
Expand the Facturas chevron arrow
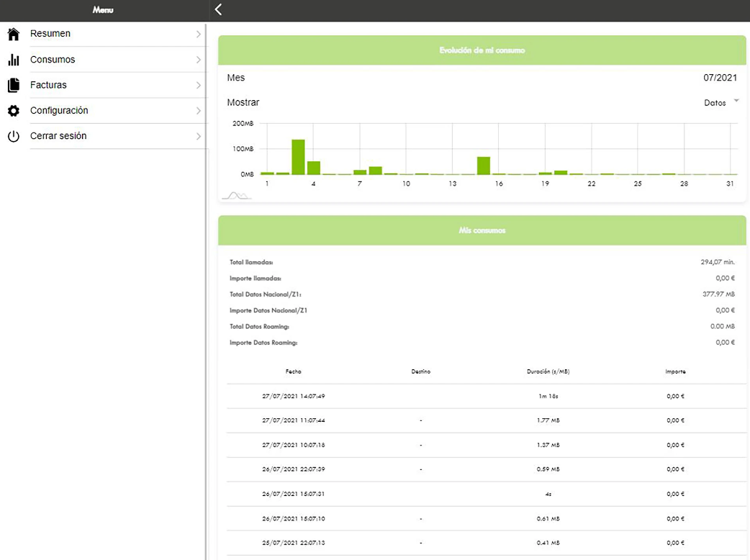(198, 85)
